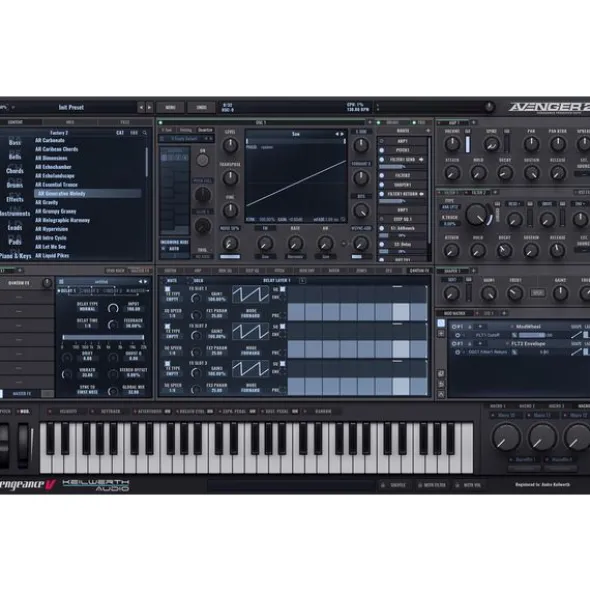Toggle SHAPER1 in the route list
Image resolution: width=590 pixels, height=591 pixels.
[382, 185]
